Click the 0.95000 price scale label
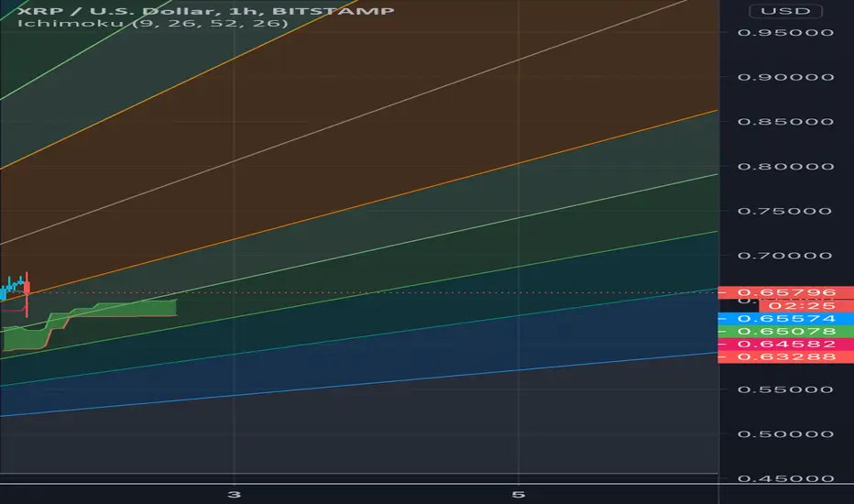 tap(785, 33)
